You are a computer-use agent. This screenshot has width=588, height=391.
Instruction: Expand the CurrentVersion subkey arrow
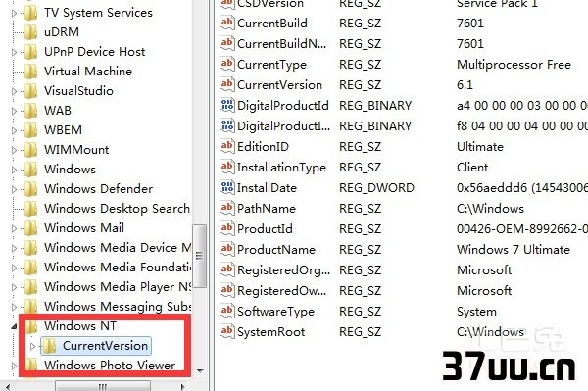32,346
